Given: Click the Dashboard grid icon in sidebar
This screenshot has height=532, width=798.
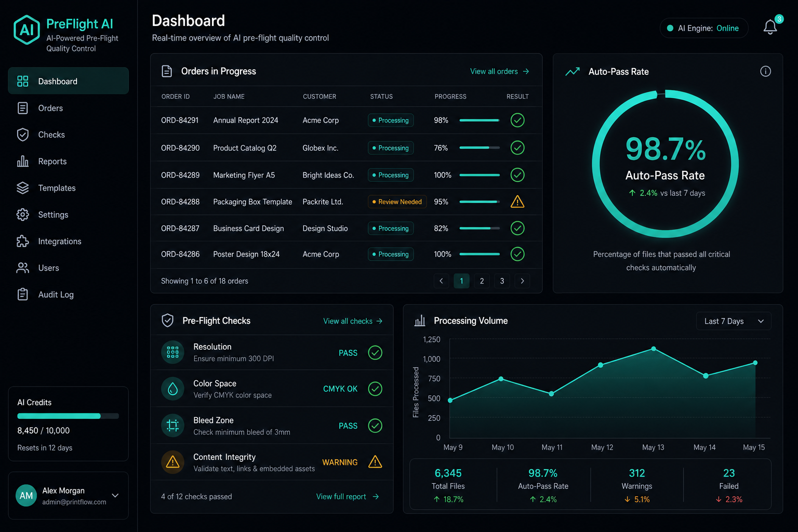Looking at the screenshot, I should [23, 81].
